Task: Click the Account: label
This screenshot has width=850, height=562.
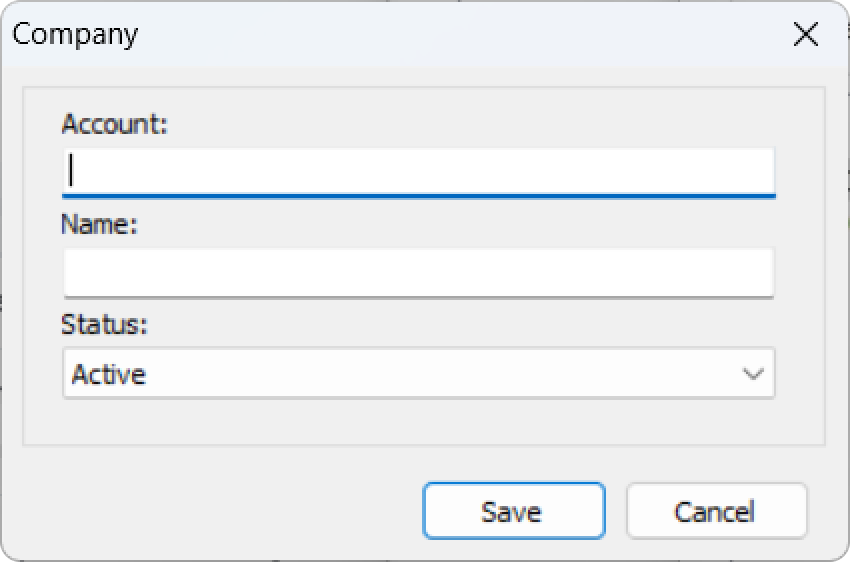Action: click(115, 124)
